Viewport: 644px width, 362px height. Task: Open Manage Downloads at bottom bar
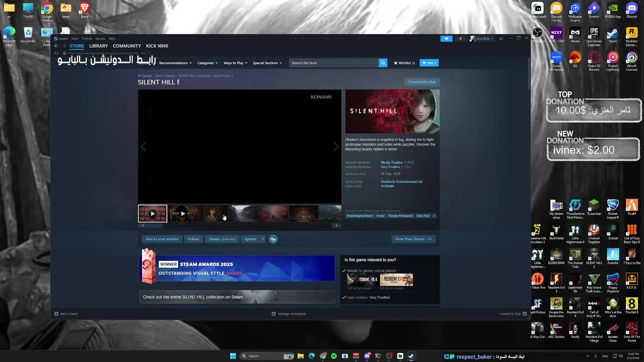(289, 314)
